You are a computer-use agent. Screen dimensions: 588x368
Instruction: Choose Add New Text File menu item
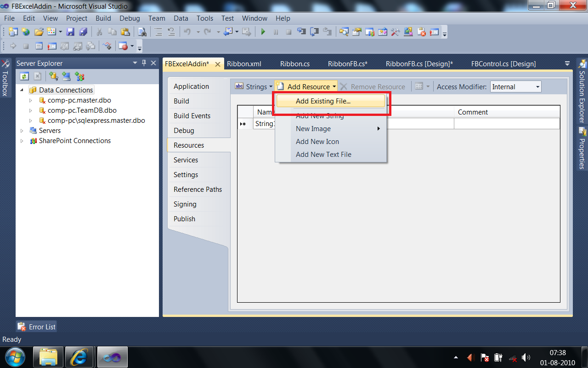(331, 155)
